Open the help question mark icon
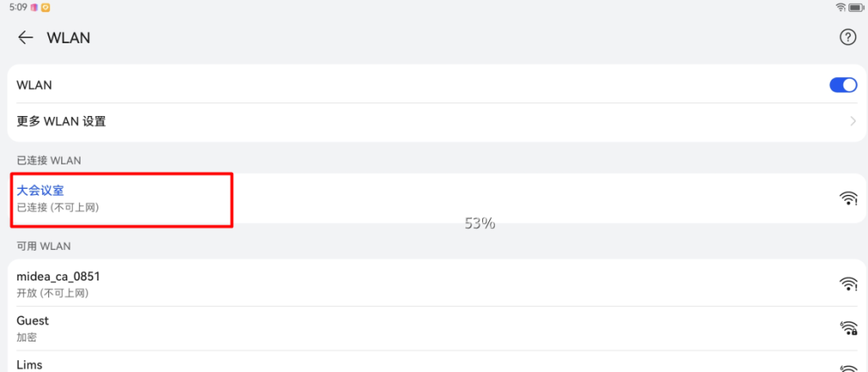 coord(847,37)
